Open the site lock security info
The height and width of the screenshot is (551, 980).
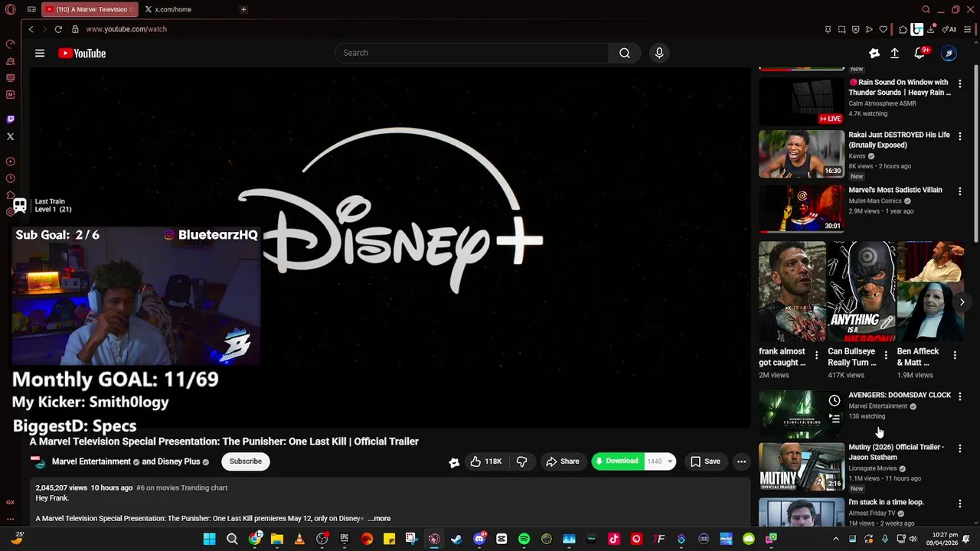tap(75, 29)
